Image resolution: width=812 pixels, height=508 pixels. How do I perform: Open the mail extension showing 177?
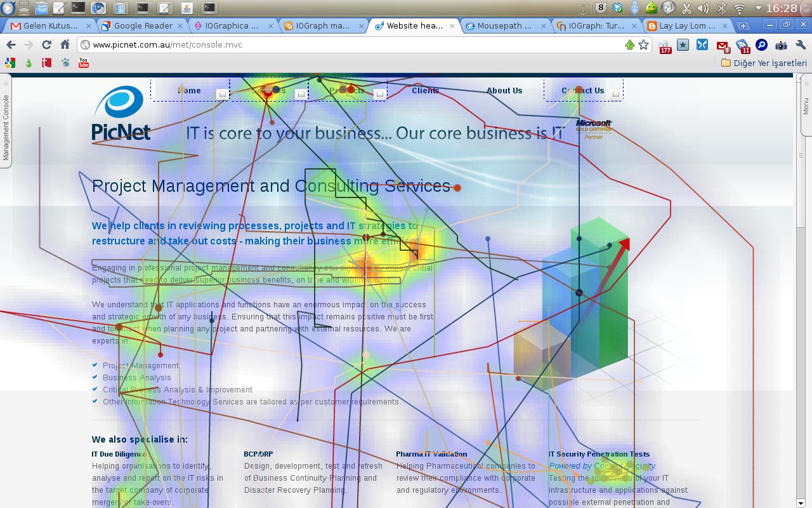[x=664, y=46]
